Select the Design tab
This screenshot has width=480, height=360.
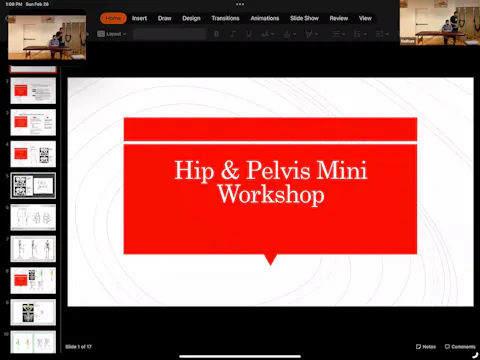coord(191,18)
